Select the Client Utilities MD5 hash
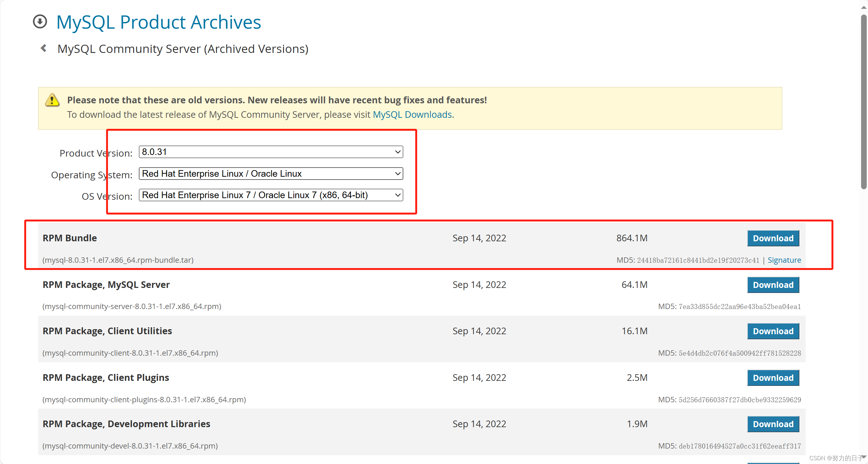The width and height of the screenshot is (868, 464). (740, 353)
